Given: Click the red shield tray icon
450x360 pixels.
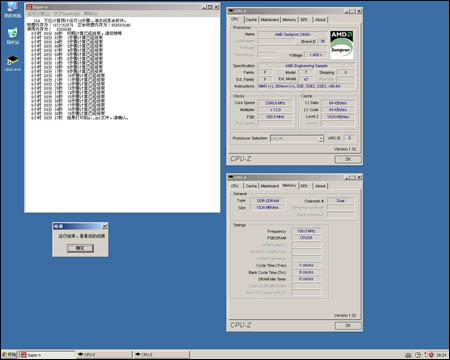Looking at the screenshot, I should 431,355.
